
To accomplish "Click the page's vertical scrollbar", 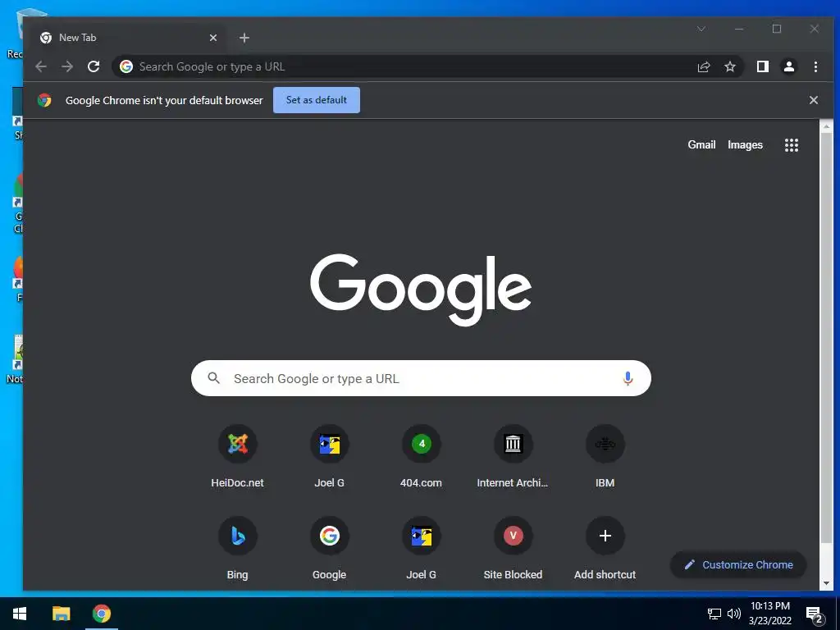I will [826, 337].
